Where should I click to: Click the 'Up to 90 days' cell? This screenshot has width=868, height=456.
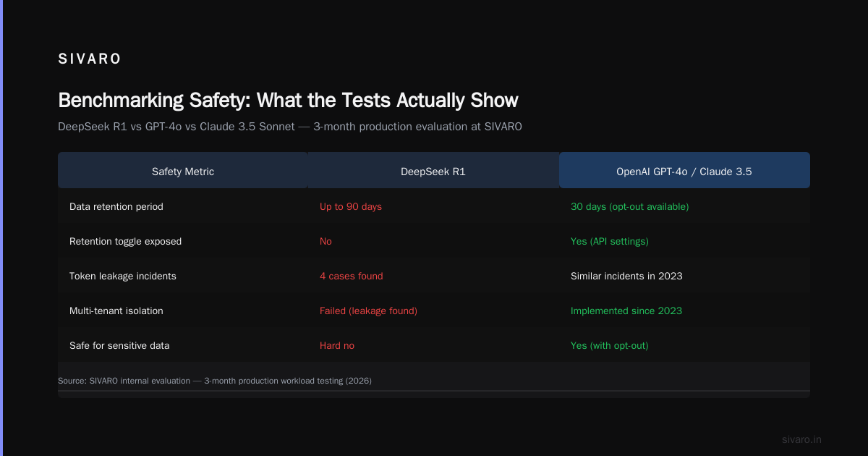click(x=351, y=206)
